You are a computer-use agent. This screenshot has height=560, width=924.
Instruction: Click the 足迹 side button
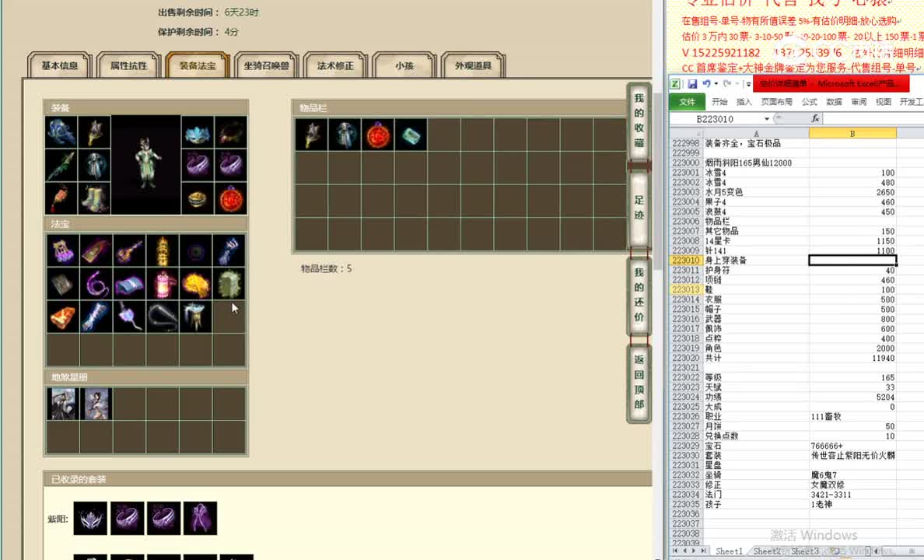pyautogui.click(x=639, y=208)
